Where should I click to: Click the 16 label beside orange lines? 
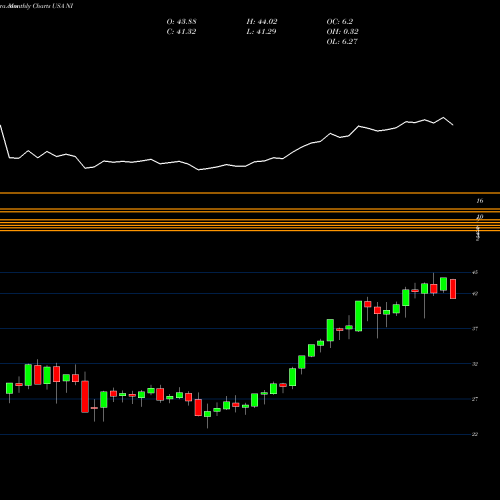[x=480, y=201]
